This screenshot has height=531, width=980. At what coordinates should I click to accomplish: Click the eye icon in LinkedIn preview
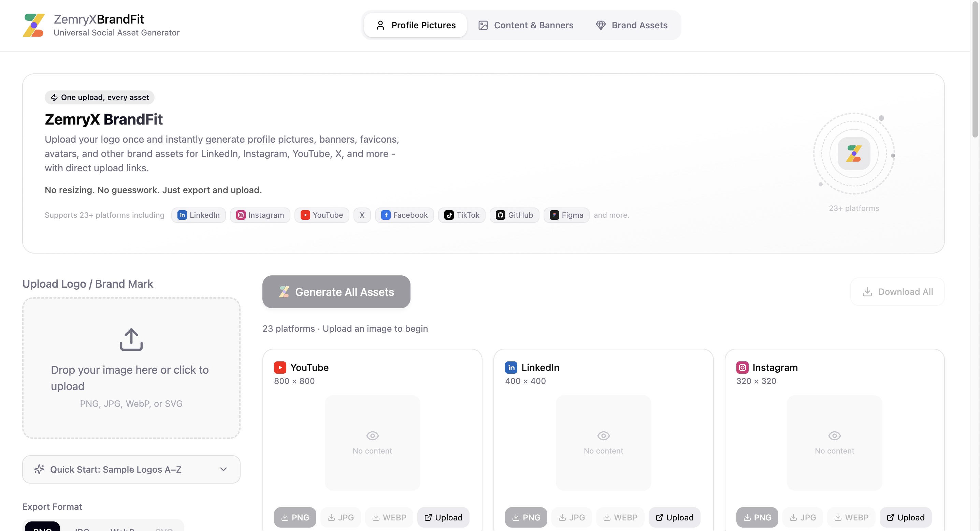point(603,435)
